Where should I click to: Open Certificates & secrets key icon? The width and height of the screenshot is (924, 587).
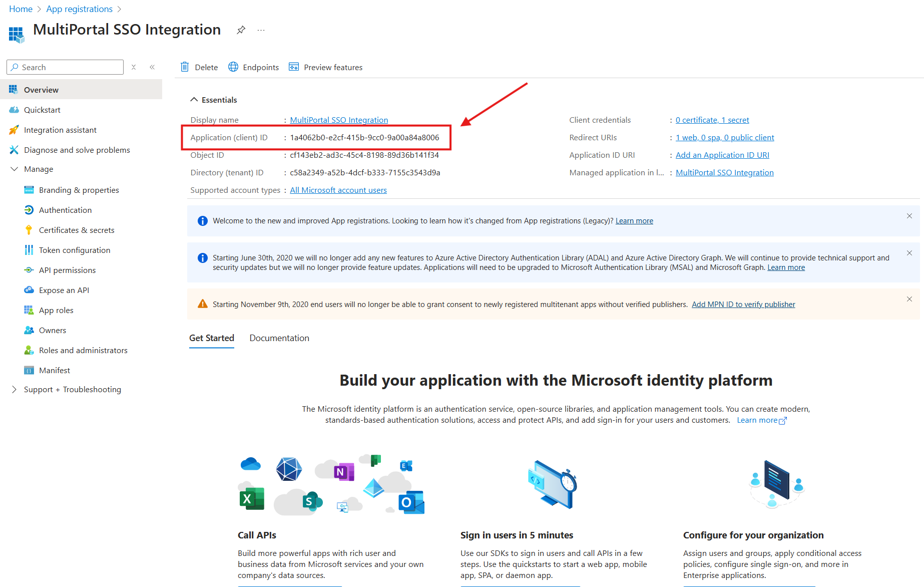coord(29,230)
